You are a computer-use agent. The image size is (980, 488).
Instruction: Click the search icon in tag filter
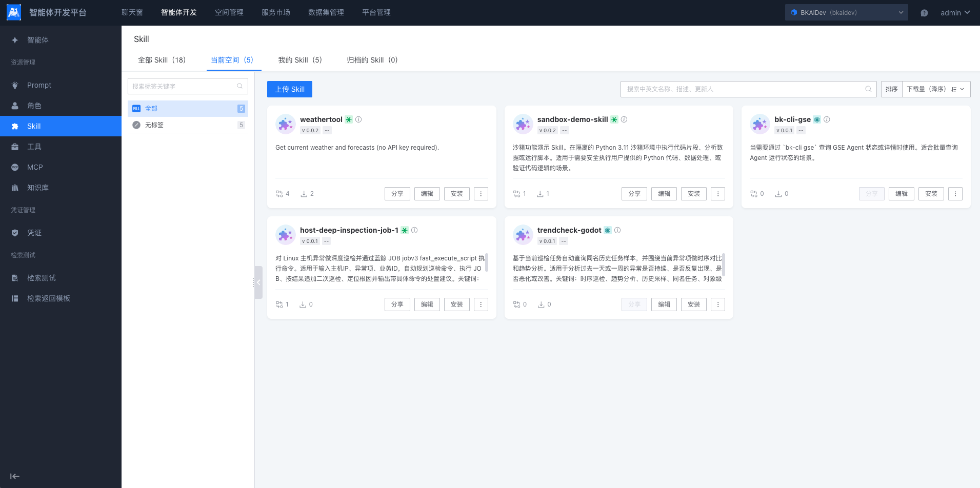[239, 86]
